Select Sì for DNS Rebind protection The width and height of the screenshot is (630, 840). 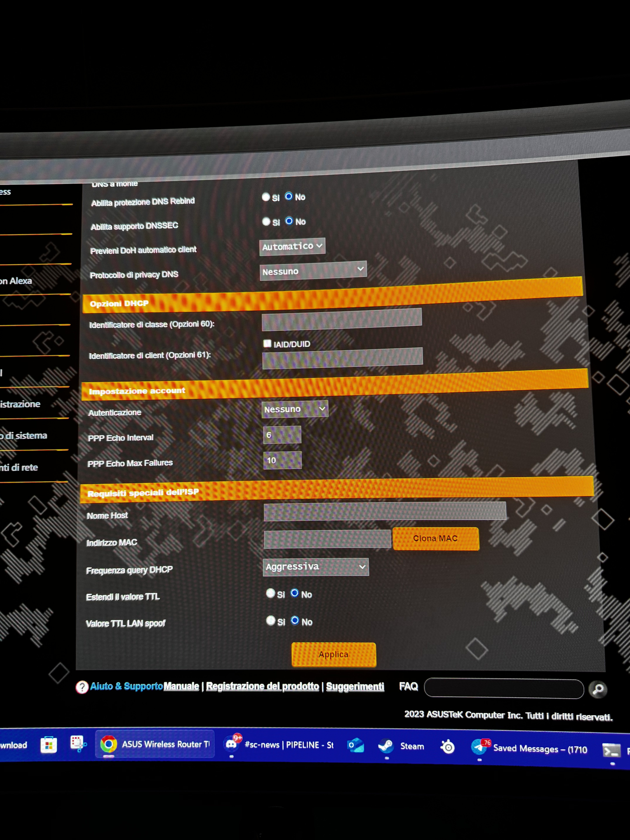tap(266, 197)
